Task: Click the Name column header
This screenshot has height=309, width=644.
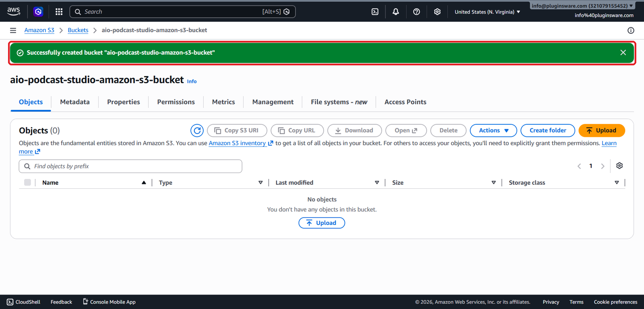Action: pos(50,183)
